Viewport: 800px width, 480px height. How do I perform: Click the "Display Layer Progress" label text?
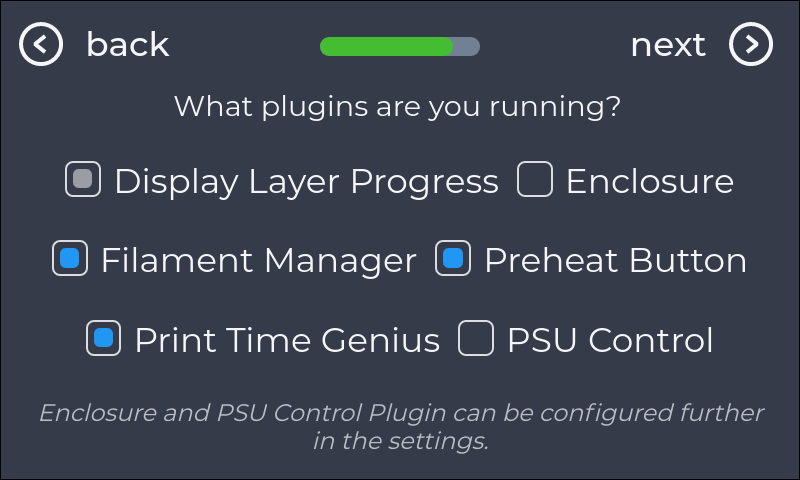click(x=306, y=181)
